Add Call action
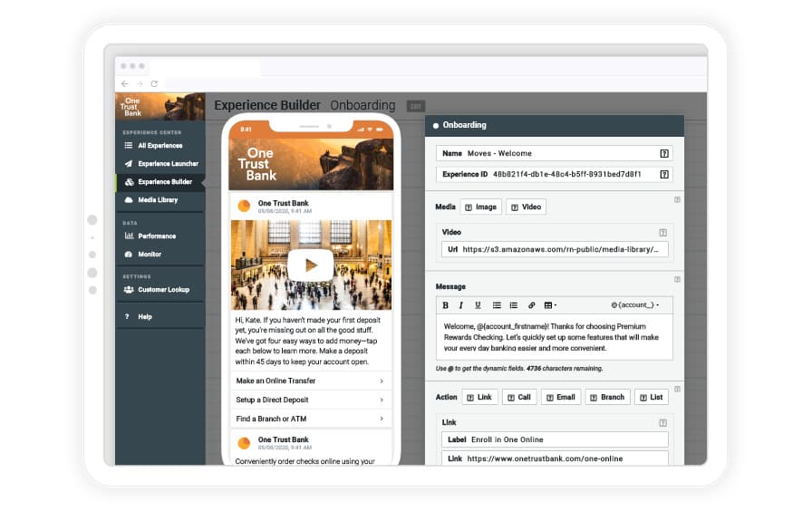Viewport: 812px width, 511px height. (519, 398)
